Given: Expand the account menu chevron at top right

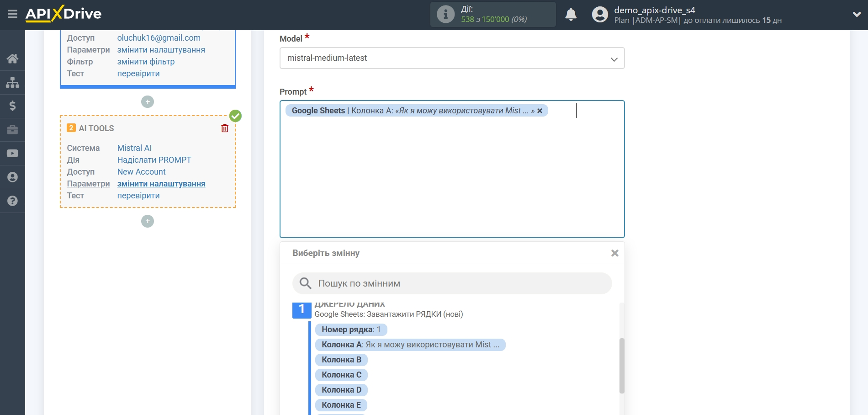Looking at the screenshot, I should (857, 14).
